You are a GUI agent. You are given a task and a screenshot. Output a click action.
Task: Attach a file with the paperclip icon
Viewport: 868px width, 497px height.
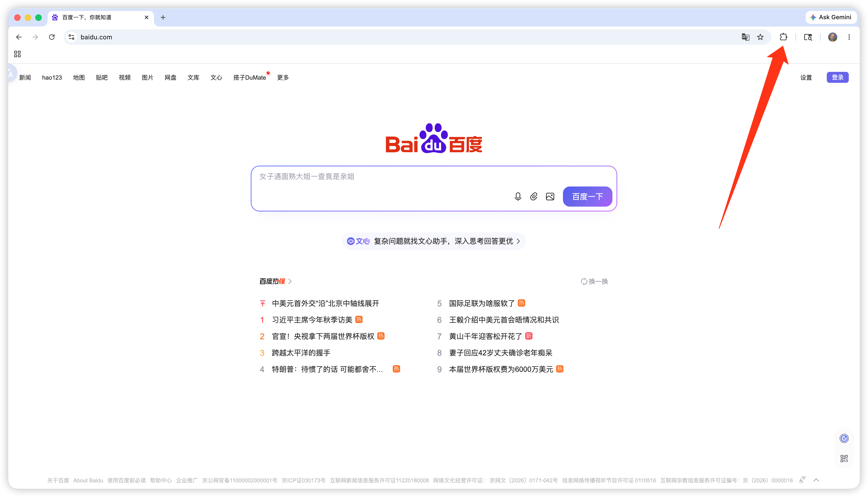534,196
